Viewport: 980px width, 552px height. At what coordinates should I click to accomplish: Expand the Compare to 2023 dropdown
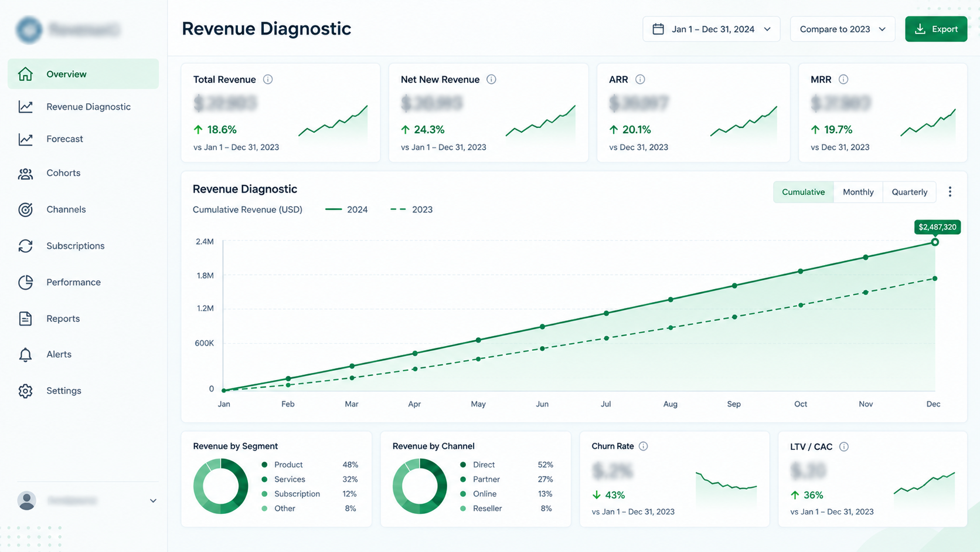point(842,29)
